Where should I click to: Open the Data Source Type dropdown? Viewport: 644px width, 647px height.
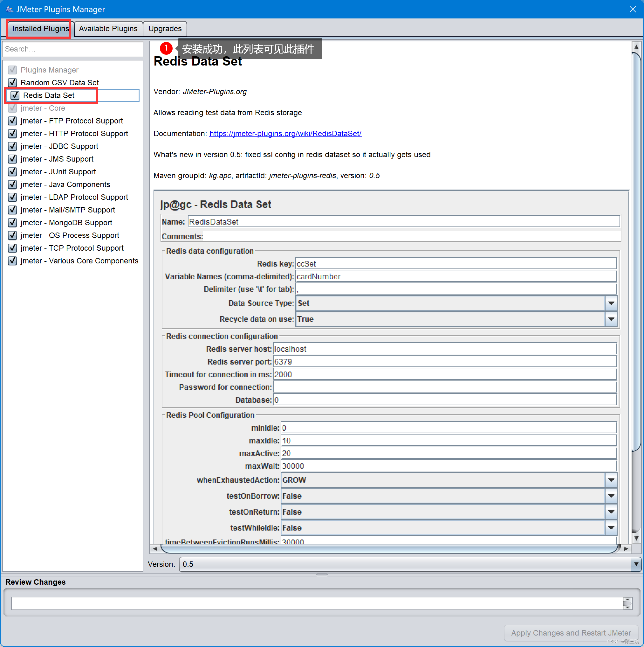611,303
